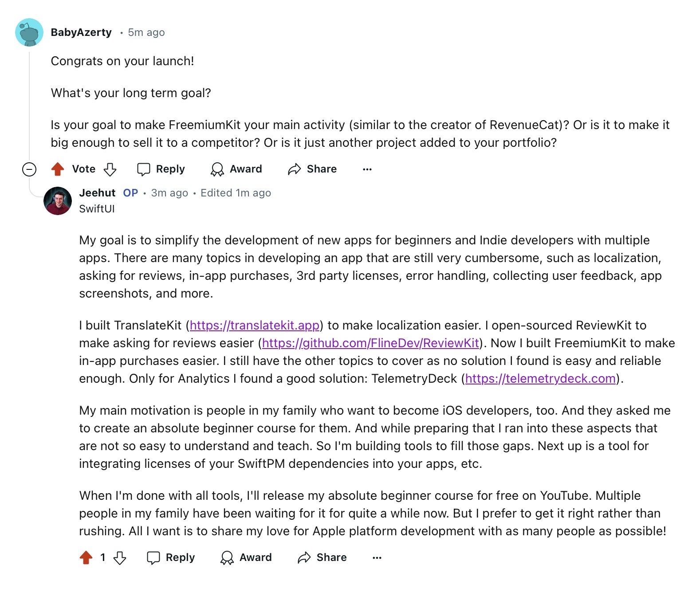Open the BabyAzerty username link
Screen dimensions: 700x596
[x=81, y=32]
